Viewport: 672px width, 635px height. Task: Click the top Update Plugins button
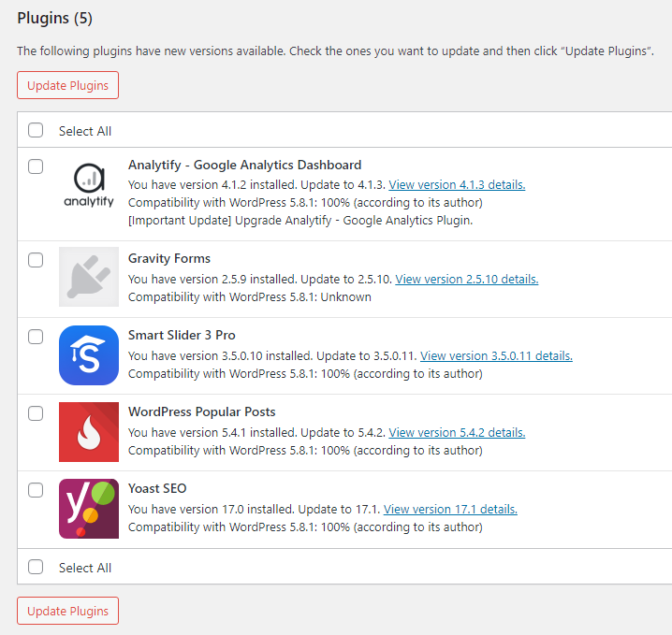tap(67, 85)
